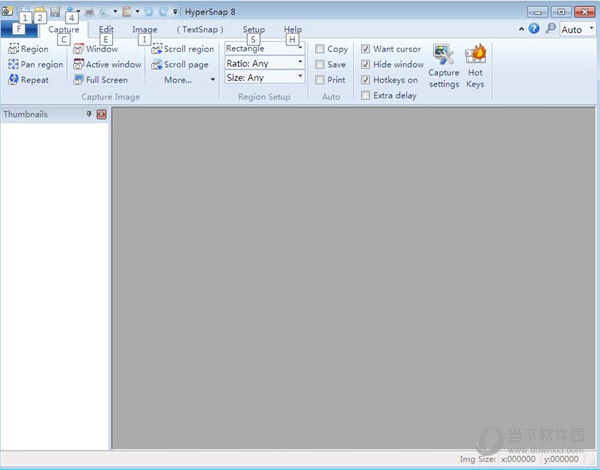Open the dropdown arrow beside the Upload icon
The image size is (600, 470).
[x=78, y=11]
